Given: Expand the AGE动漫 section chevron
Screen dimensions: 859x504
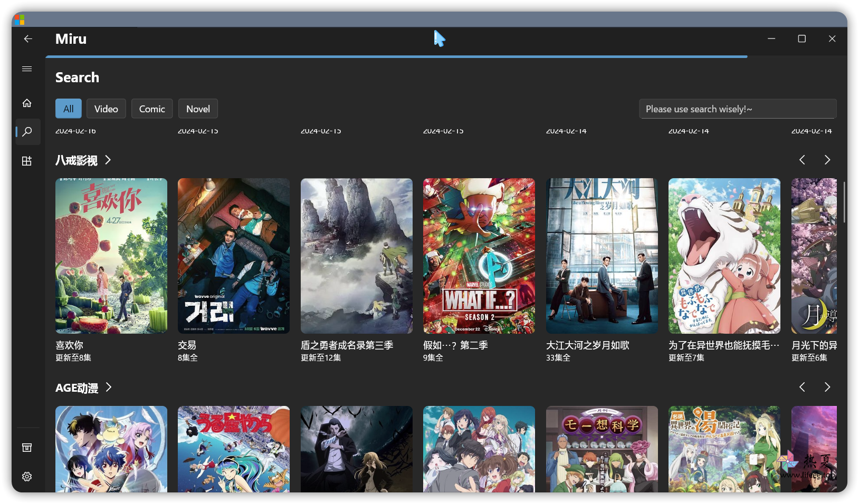Looking at the screenshot, I should point(109,387).
